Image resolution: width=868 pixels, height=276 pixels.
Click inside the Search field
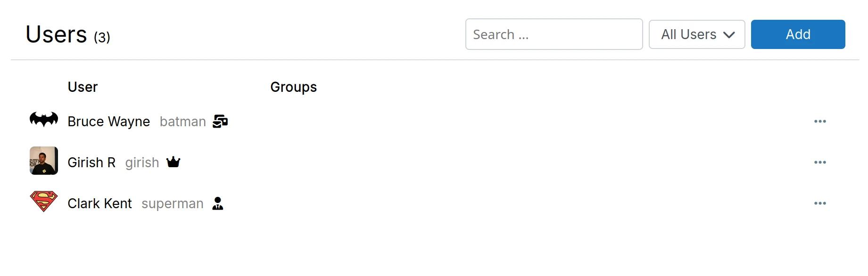554,34
